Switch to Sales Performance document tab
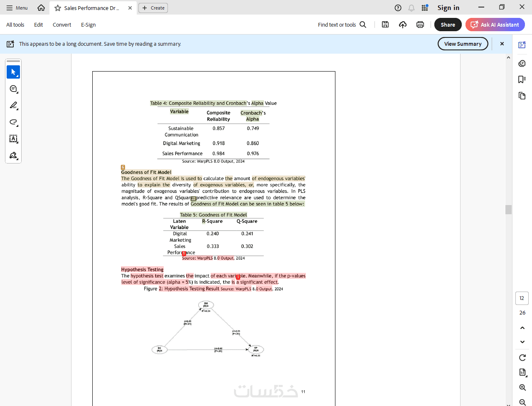Image resolution: width=532 pixels, height=406 pixels. click(x=92, y=8)
